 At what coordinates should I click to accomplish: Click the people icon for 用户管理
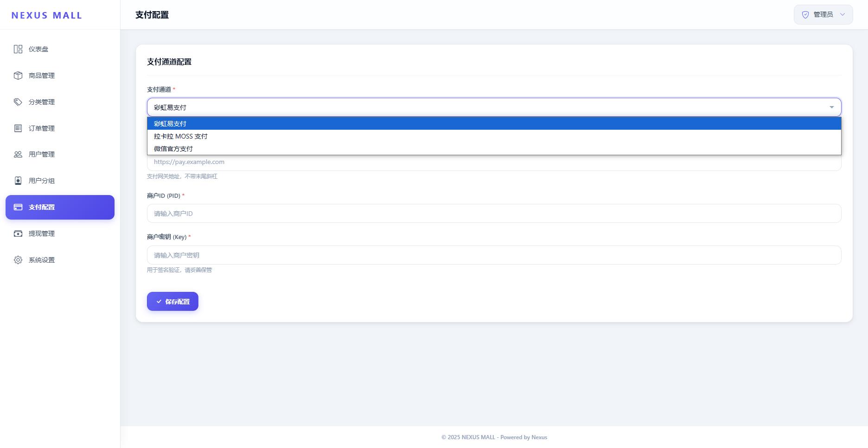click(x=18, y=154)
